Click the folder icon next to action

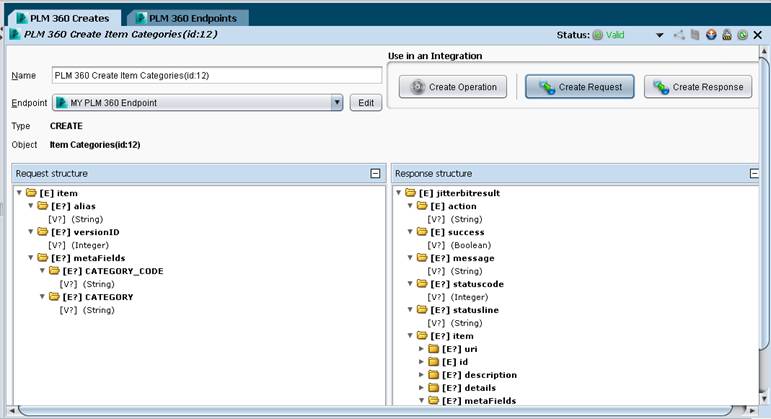pos(422,206)
